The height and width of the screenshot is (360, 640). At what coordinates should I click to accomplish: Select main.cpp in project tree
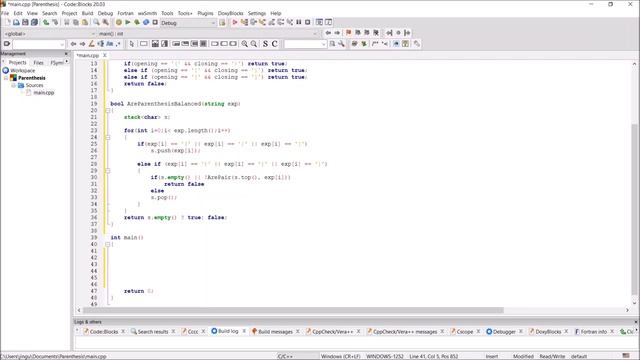click(44, 93)
